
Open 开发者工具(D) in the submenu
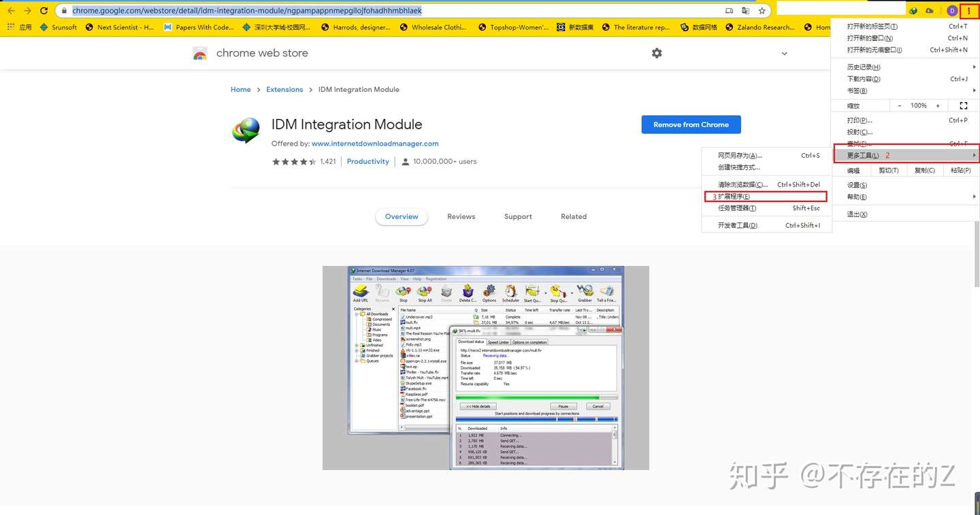(x=767, y=225)
